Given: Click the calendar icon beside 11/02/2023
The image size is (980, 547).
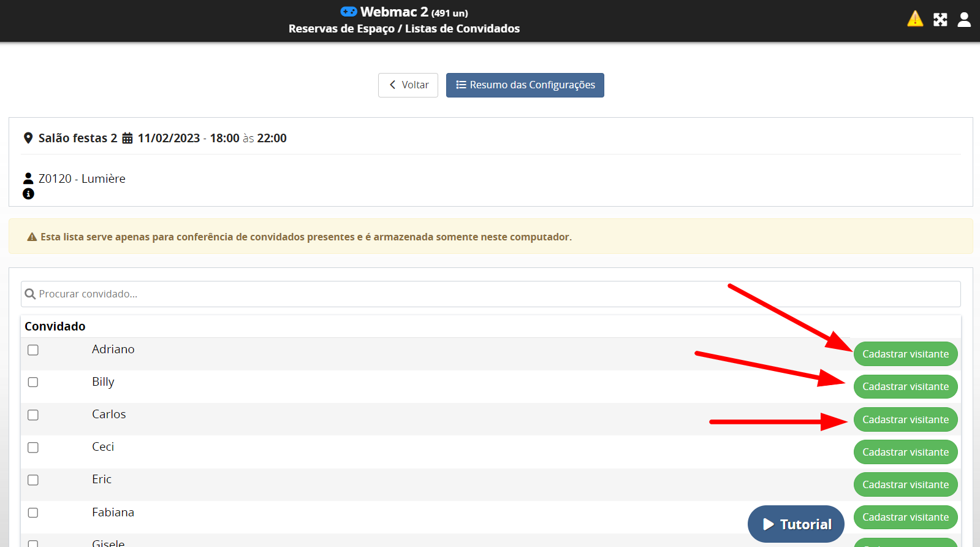Looking at the screenshot, I should point(127,139).
